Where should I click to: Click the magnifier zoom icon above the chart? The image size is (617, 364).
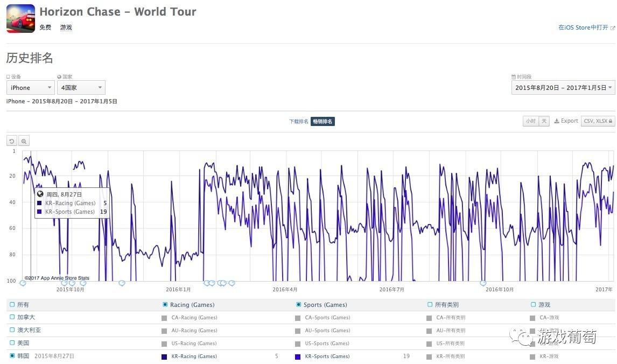click(x=24, y=141)
